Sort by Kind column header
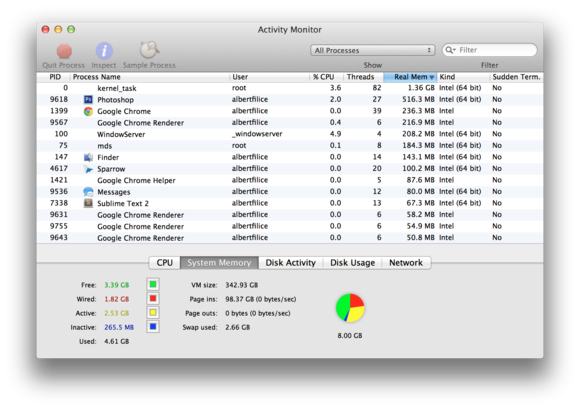This screenshot has width=580, height=409. (463, 77)
